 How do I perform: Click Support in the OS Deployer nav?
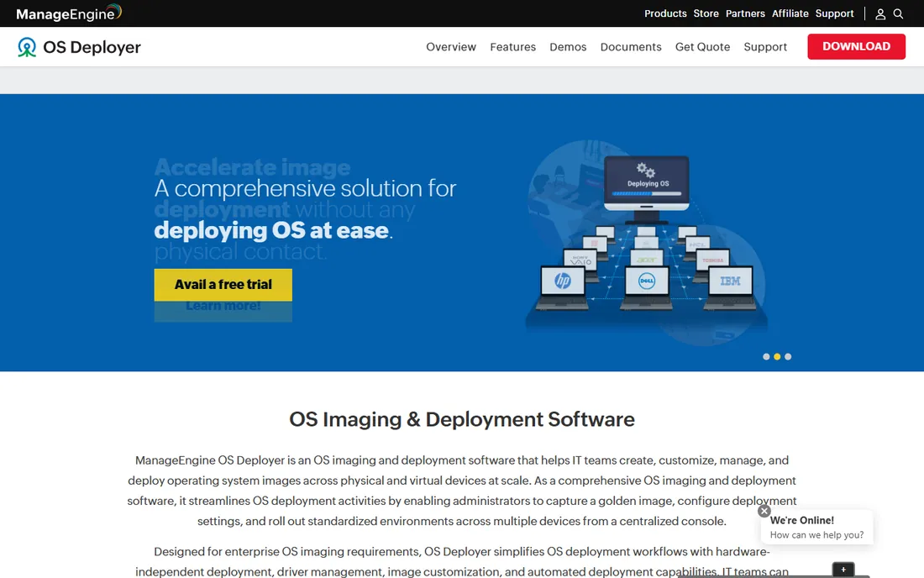[765, 46]
